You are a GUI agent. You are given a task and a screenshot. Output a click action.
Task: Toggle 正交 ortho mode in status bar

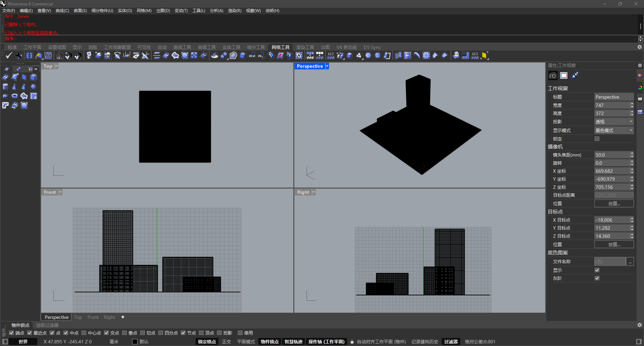point(226,342)
